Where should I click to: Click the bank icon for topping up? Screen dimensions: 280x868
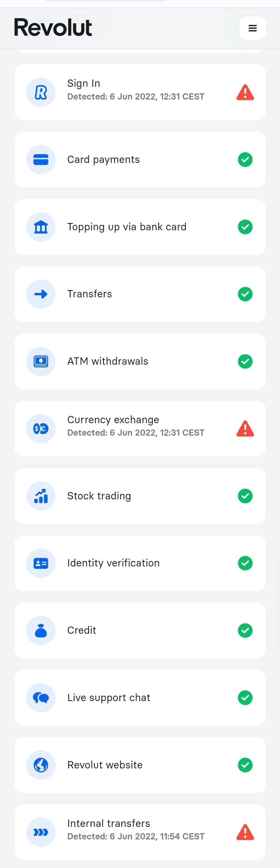pos(41,227)
